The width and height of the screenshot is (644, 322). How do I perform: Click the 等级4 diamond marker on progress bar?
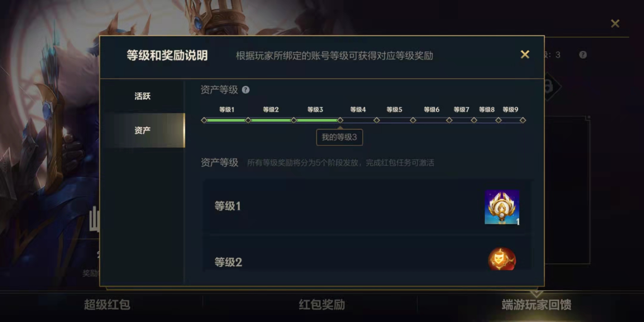coord(377,120)
